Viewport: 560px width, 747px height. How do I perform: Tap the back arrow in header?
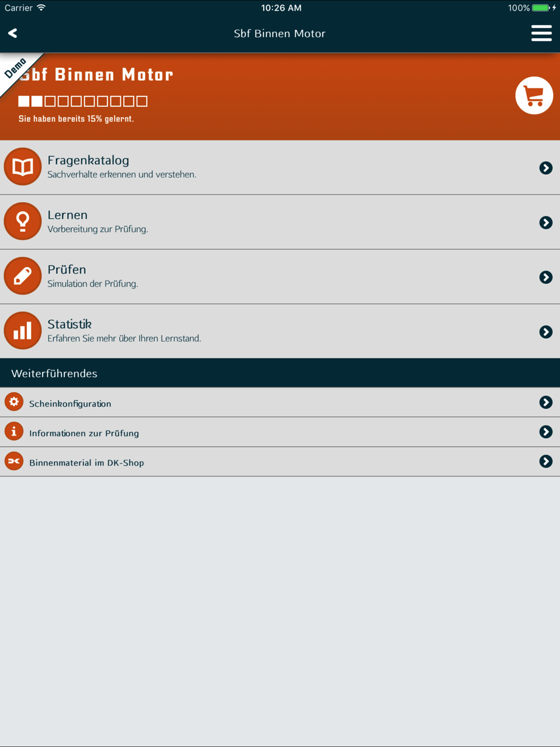(x=13, y=34)
